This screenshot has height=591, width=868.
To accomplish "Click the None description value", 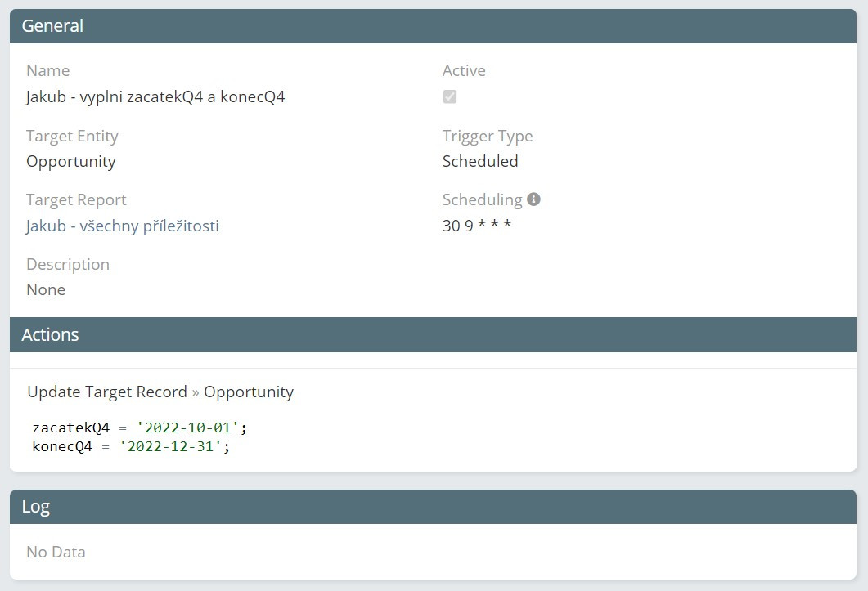I will tap(46, 289).
